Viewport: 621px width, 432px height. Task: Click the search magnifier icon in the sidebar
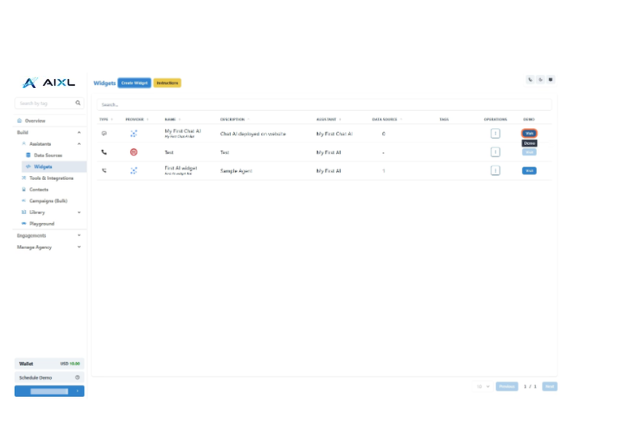(x=78, y=103)
